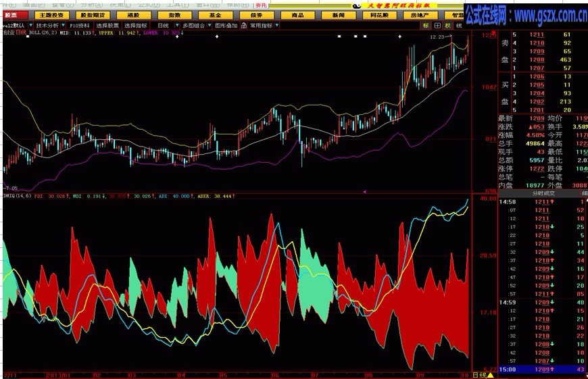Expand the 日线 period dropdown arrow
This screenshot has width=588, height=379.
[177, 26]
